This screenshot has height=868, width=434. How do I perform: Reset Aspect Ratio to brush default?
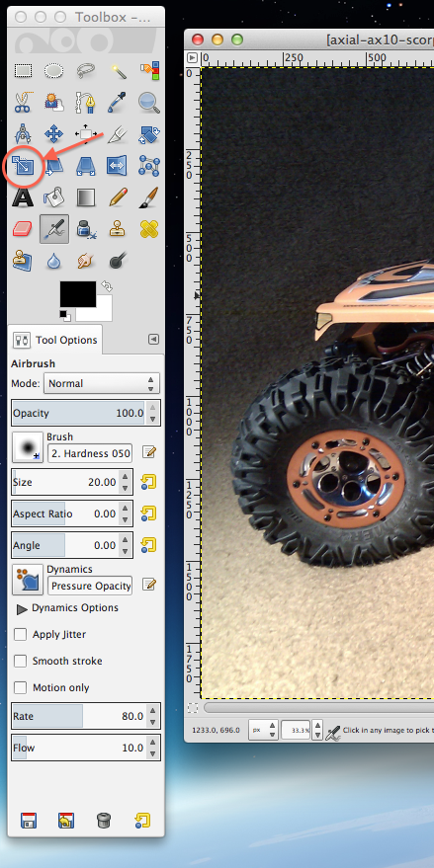[x=148, y=513]
